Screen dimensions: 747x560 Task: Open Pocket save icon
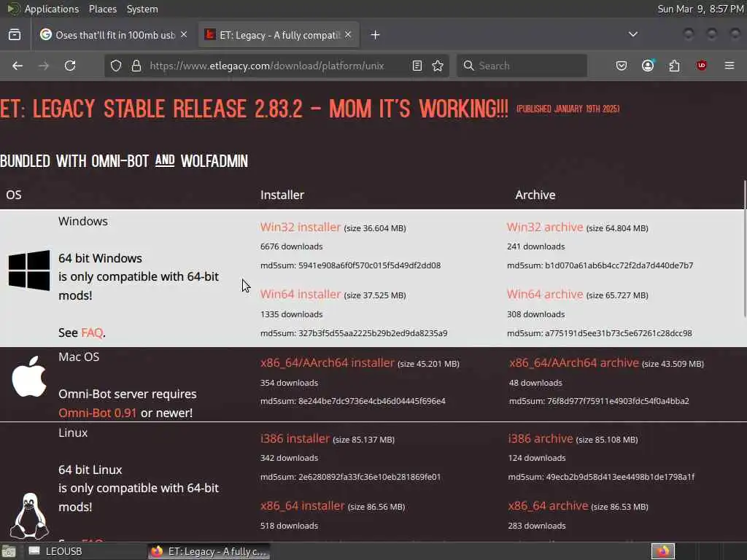pos(622,66)
